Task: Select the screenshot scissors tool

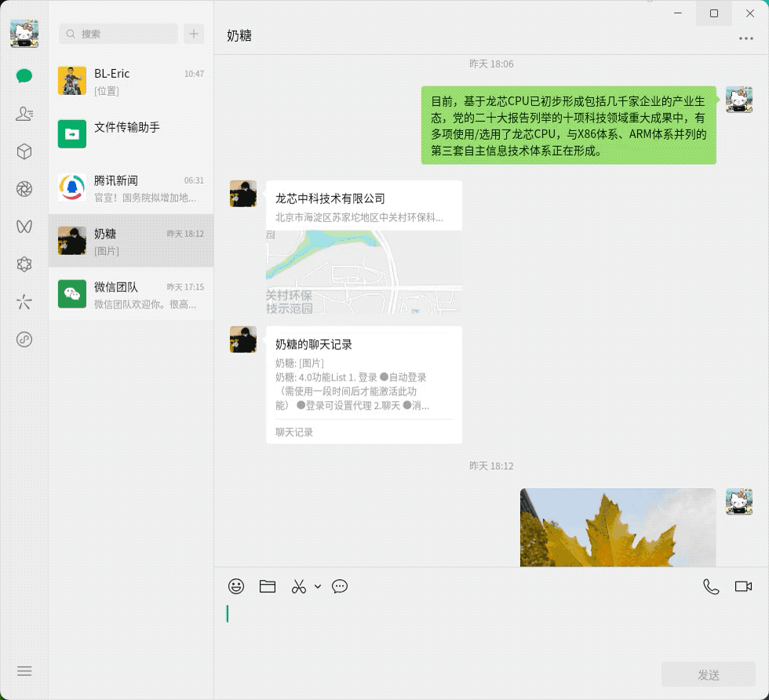Action: (297, 586)
